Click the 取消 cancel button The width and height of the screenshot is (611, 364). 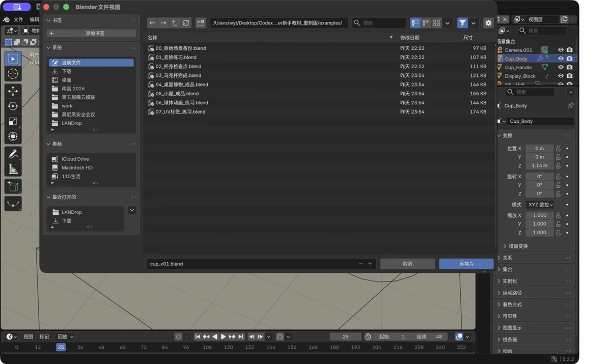tap(407, 264)
